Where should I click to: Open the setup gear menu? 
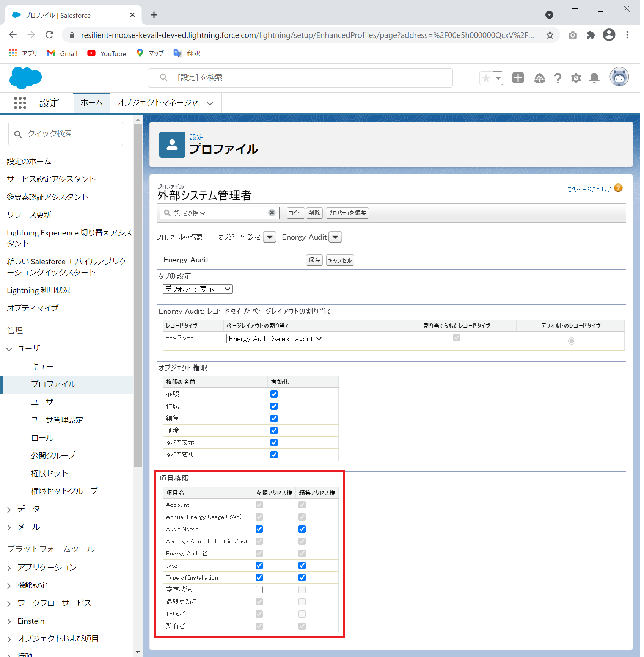coord(576,78)
